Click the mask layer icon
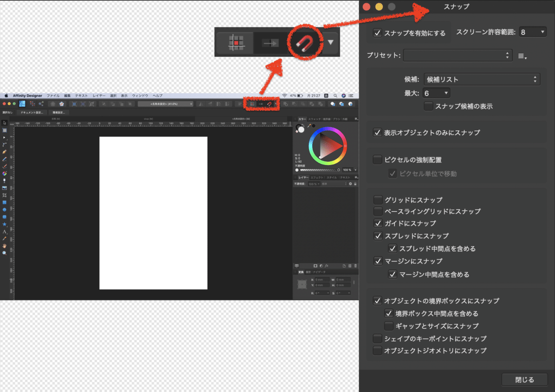 315,266
